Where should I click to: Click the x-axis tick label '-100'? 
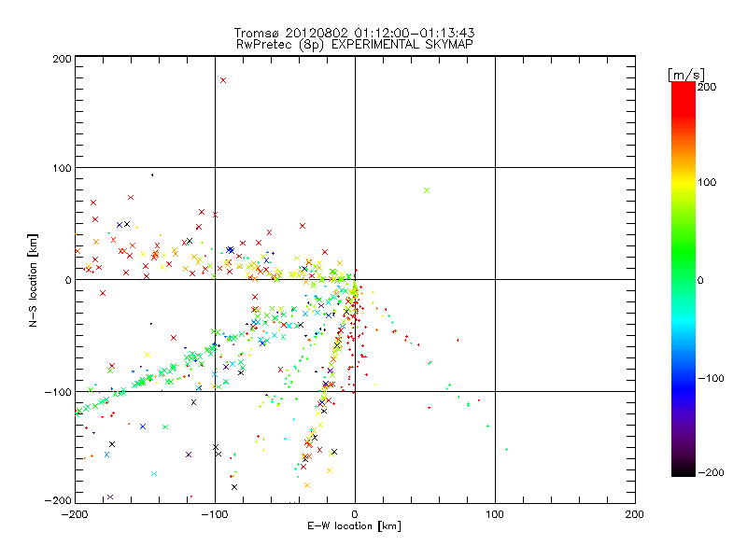215,514
